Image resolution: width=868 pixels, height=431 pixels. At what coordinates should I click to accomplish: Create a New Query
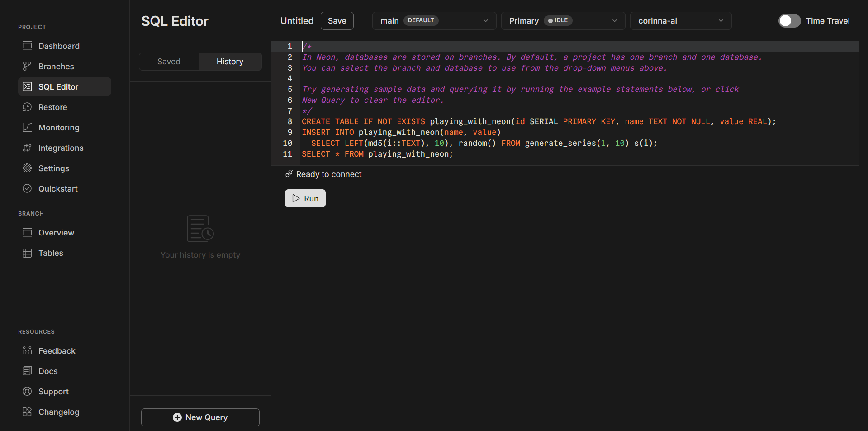[200, 417]
